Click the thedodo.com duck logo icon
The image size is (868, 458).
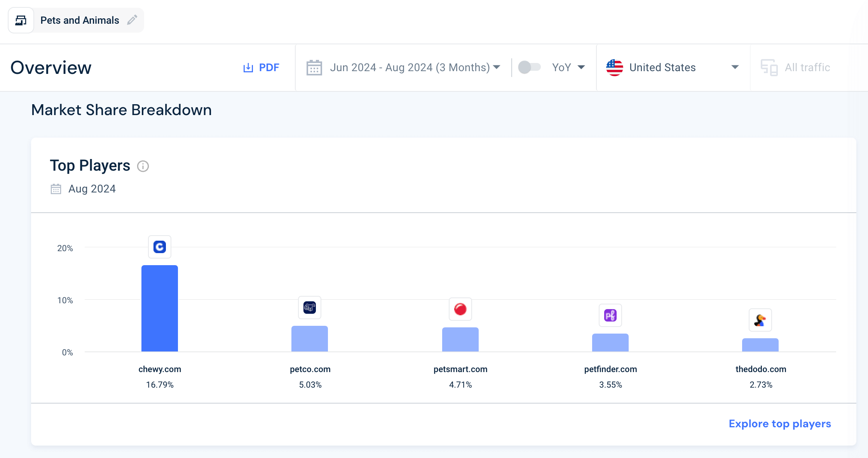pos(760,320)
